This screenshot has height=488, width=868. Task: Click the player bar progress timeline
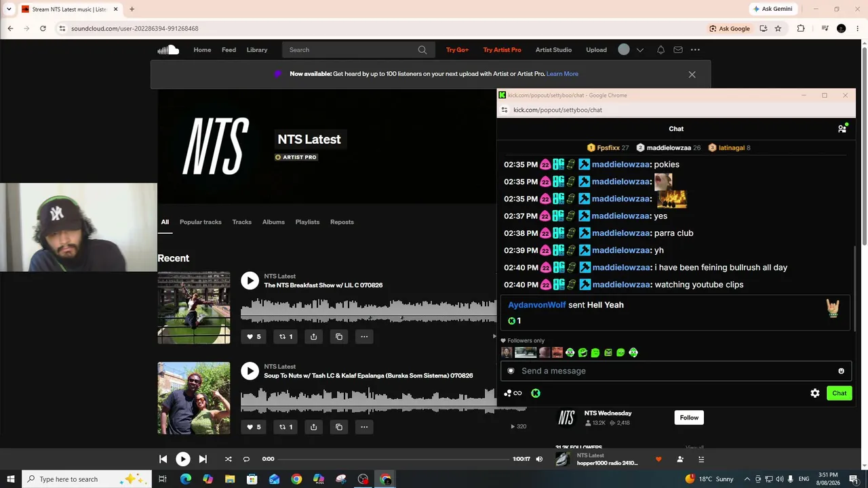click(393, 459)
